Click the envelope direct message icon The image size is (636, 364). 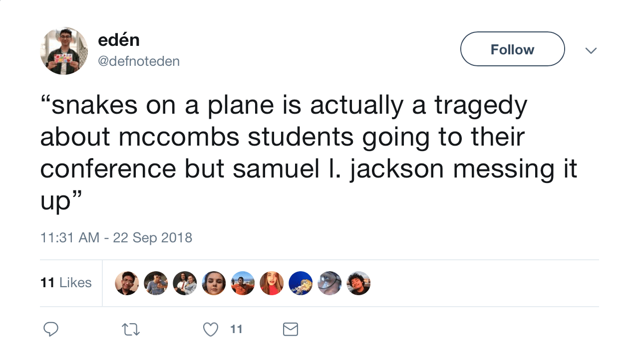(291, 329)
